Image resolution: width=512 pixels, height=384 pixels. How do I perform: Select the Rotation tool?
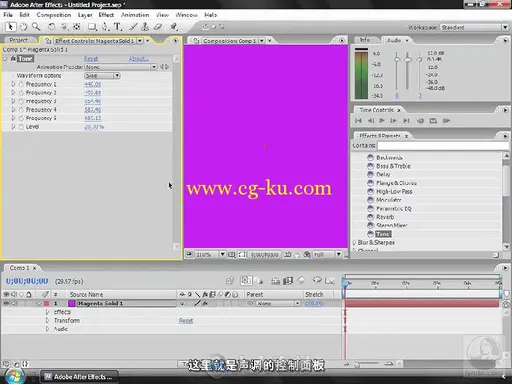(51, 27)
